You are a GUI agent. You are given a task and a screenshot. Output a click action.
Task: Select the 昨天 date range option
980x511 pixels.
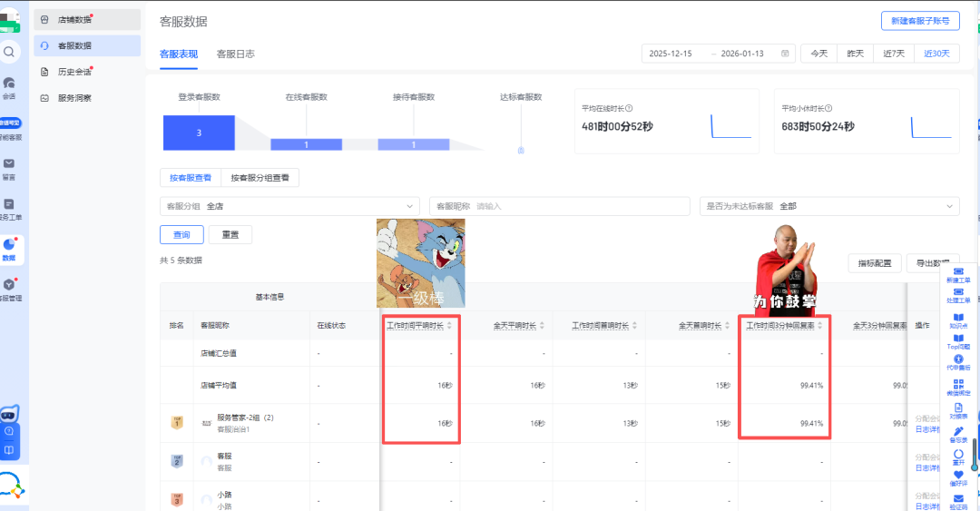click(855, 54)
